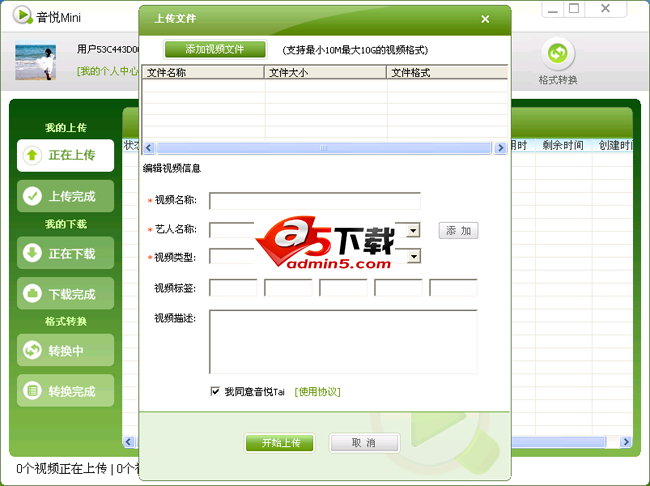Viewport: 650px width, 486px height.
Task: Click the user avatar thumbnail
Action: [35, 61]
